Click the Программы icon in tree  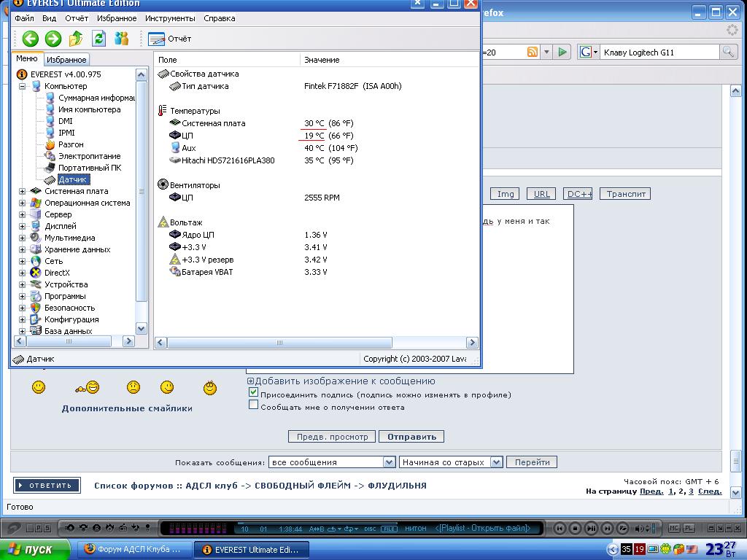36,296
